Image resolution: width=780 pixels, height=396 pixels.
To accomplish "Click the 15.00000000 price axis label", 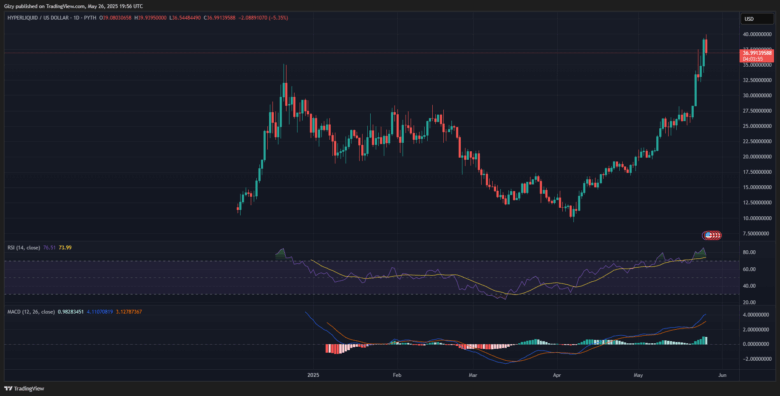I will click(x=757, y=188).
